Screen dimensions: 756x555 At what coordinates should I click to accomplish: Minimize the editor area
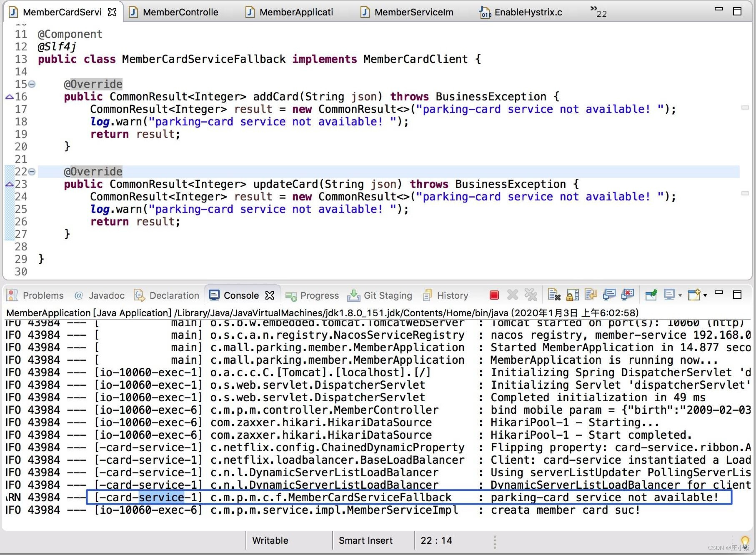tap(719, 9)
